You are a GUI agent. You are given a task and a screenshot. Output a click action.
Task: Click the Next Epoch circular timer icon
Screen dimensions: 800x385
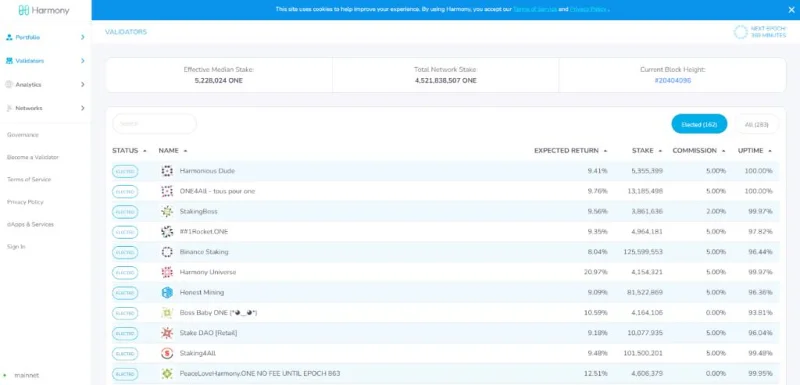[x=741, y=32]
